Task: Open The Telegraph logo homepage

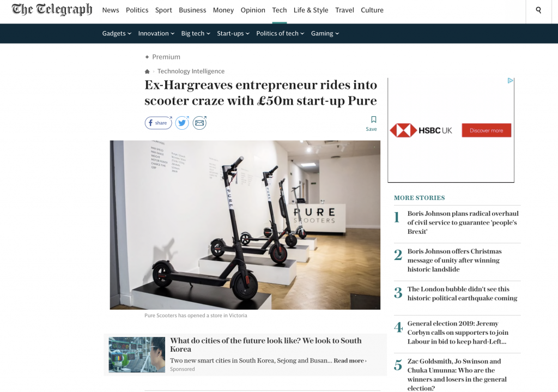Action: click(52, 10)
